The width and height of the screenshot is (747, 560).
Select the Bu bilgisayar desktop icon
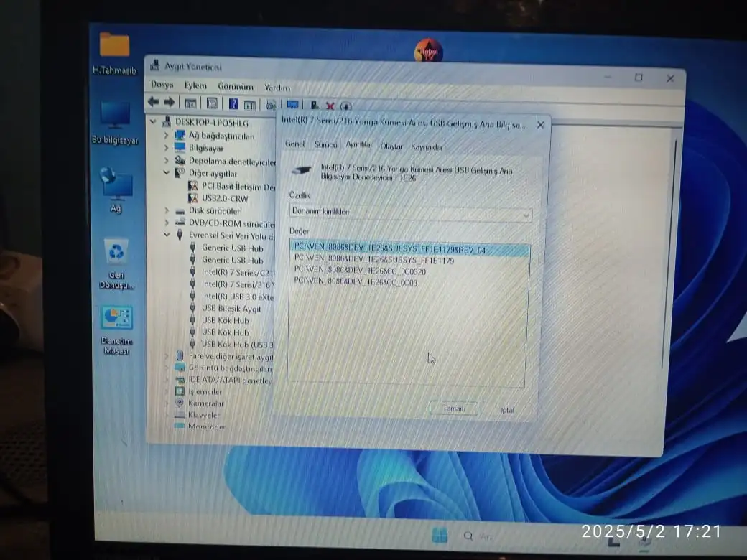click(116, 122)
